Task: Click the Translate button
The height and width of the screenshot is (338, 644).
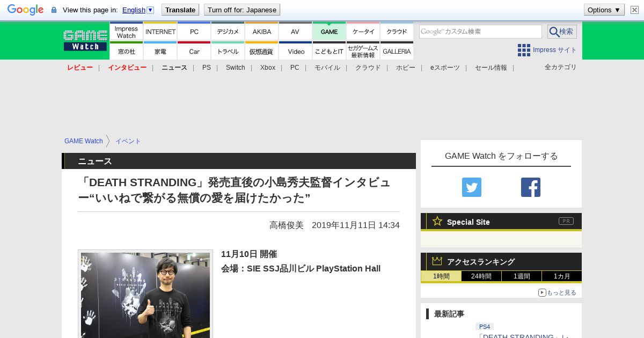Action: tap(180, 10)
